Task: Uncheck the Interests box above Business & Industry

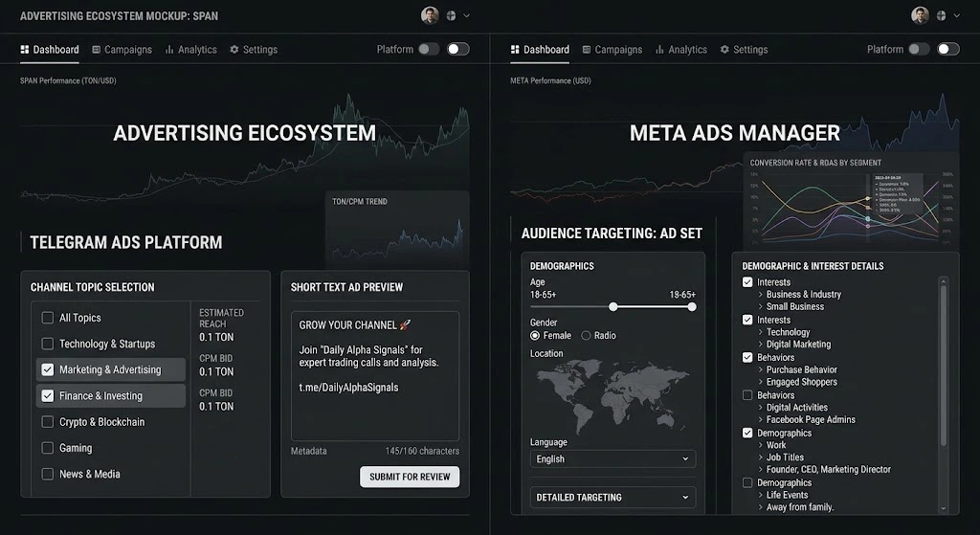Action: [x=747, y=282]
